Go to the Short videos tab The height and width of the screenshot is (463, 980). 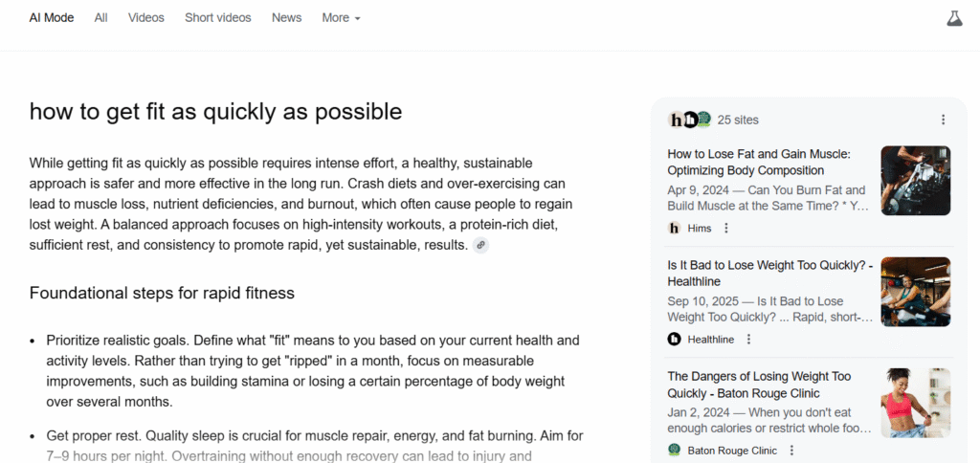[x=218, y=18]
